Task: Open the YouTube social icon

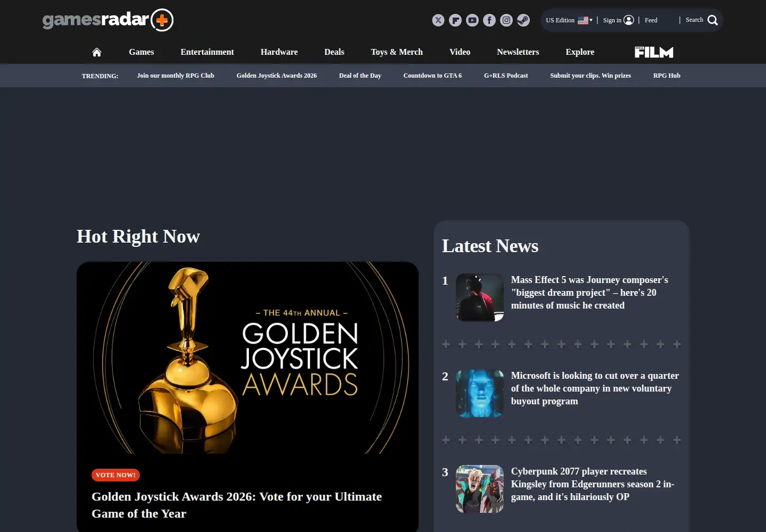Action: [472, 20]
